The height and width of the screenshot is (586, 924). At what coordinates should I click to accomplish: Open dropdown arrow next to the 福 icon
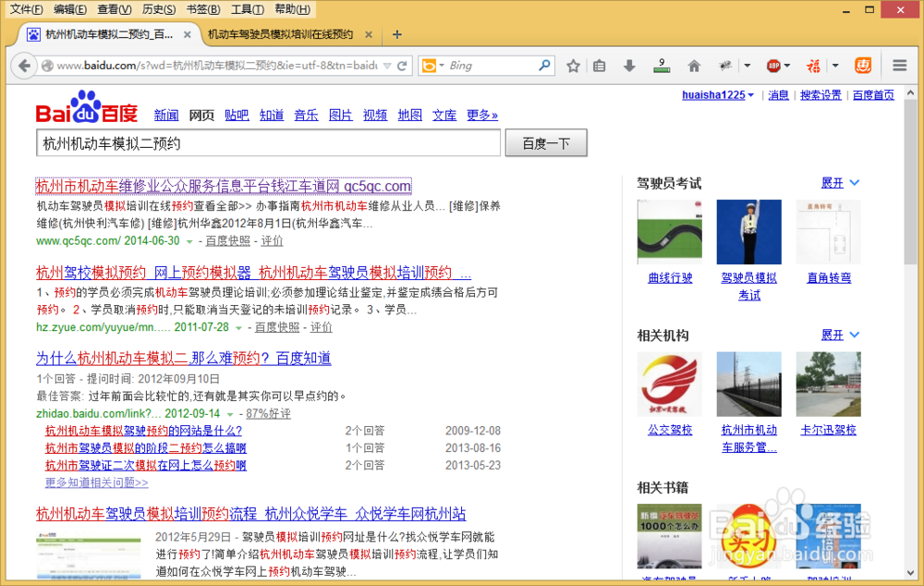coord(835,66)
